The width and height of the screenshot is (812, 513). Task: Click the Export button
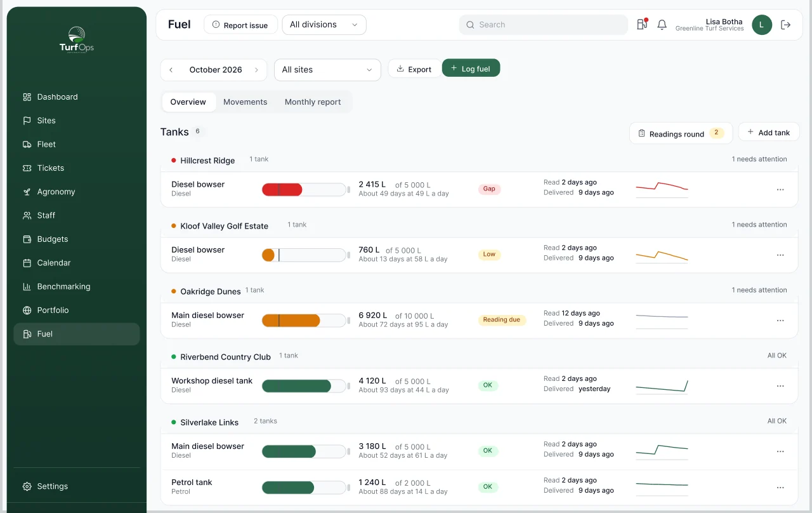tap(414, 69)
